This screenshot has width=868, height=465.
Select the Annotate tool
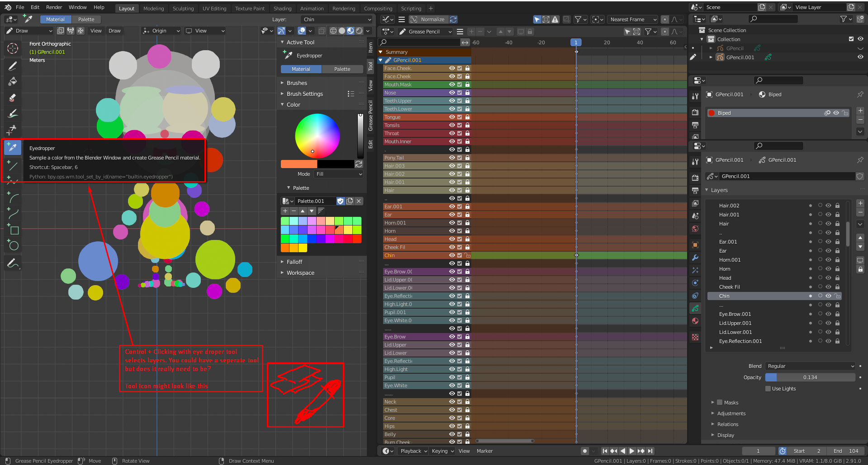13,263
